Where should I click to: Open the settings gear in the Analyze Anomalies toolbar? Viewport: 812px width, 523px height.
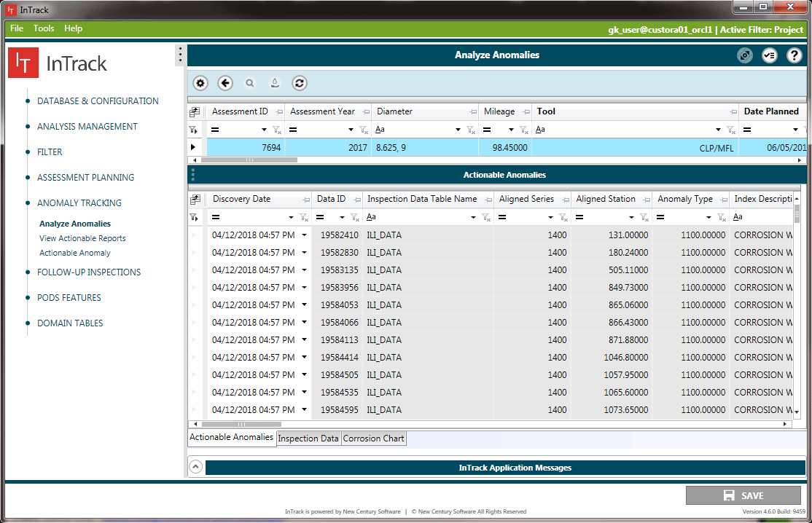pos(200,83)
